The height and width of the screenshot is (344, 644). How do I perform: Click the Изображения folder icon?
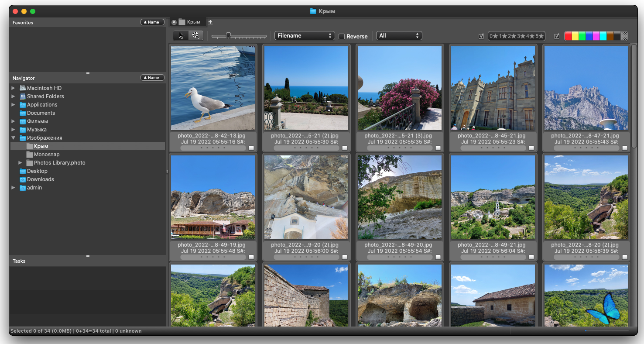point(23,138)
